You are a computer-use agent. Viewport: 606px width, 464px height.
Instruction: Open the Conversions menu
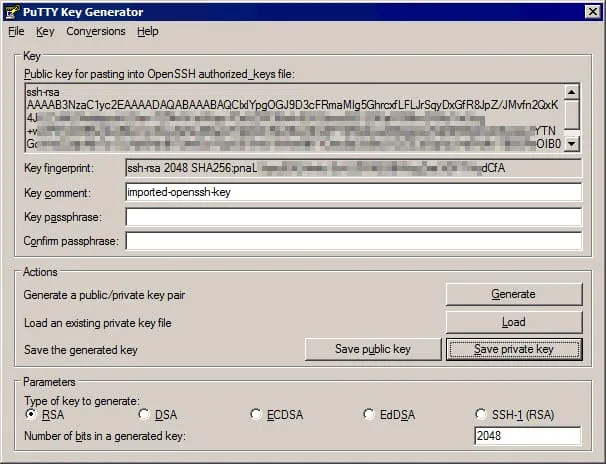point(96,31)
